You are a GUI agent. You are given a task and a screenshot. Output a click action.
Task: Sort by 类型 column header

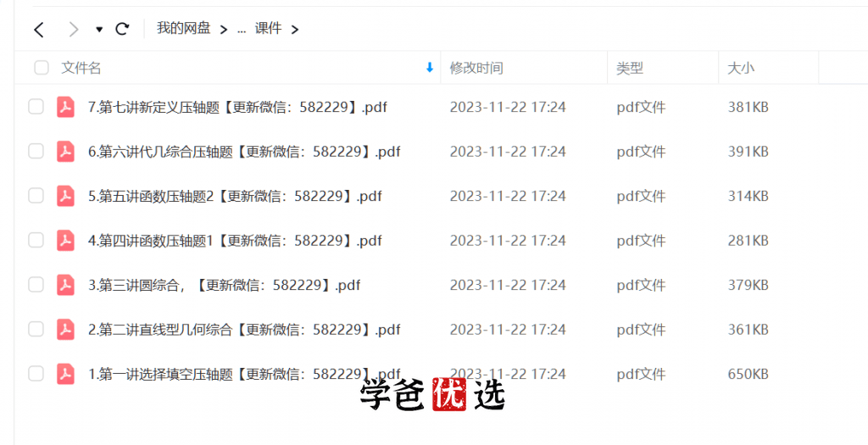[630, 68]
